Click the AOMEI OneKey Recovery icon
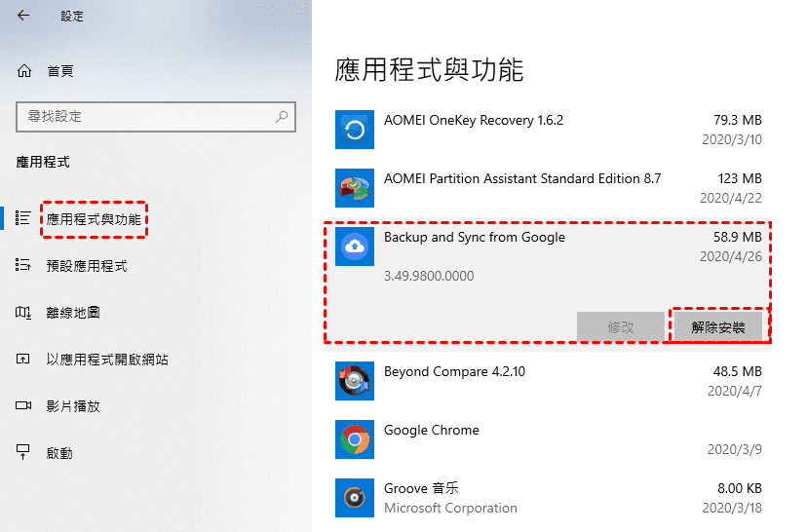Screen dimensions: 807x532 (x=355, y=130)
